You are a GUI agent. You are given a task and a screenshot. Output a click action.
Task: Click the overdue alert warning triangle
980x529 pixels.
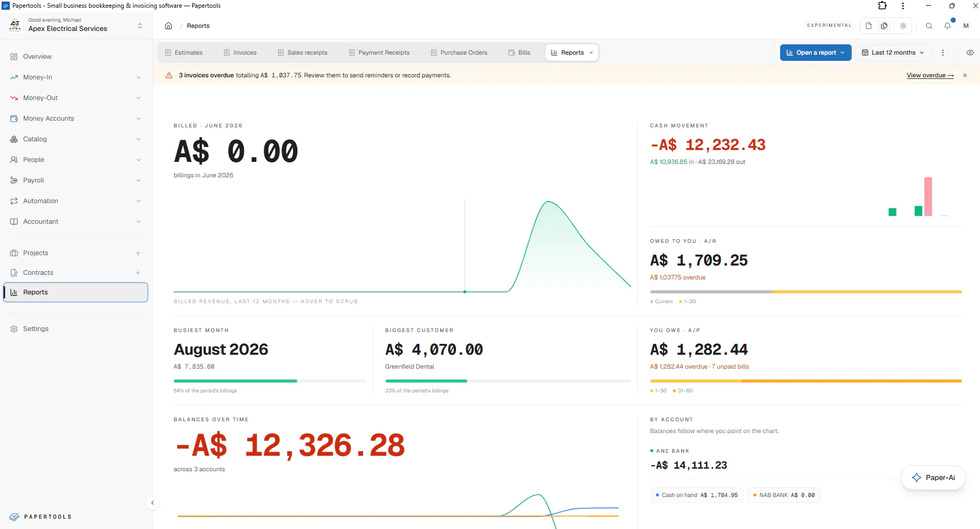point(169,75)
